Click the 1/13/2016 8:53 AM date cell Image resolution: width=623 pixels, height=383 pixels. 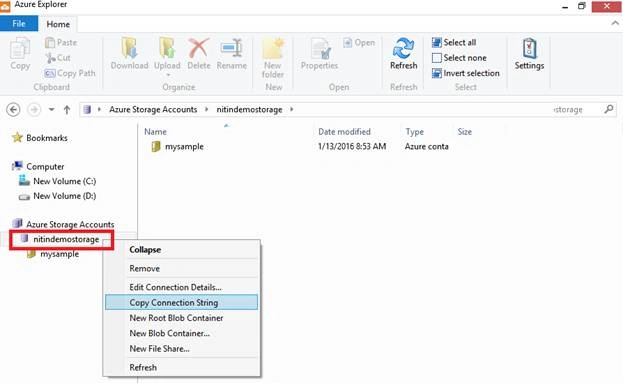point(352,147)
